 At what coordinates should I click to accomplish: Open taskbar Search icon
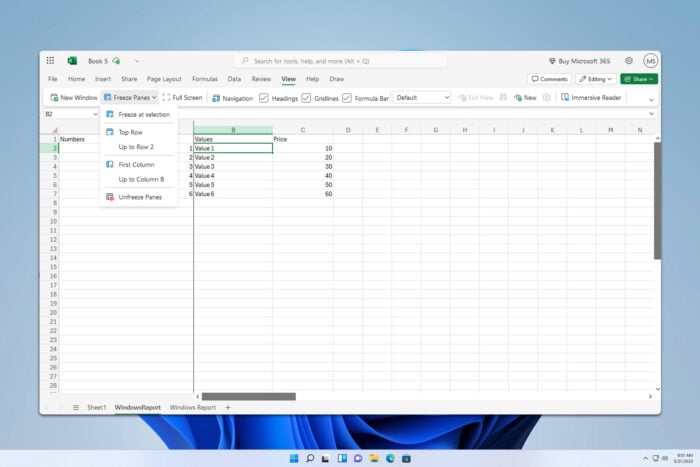click(x=310, y=459)
